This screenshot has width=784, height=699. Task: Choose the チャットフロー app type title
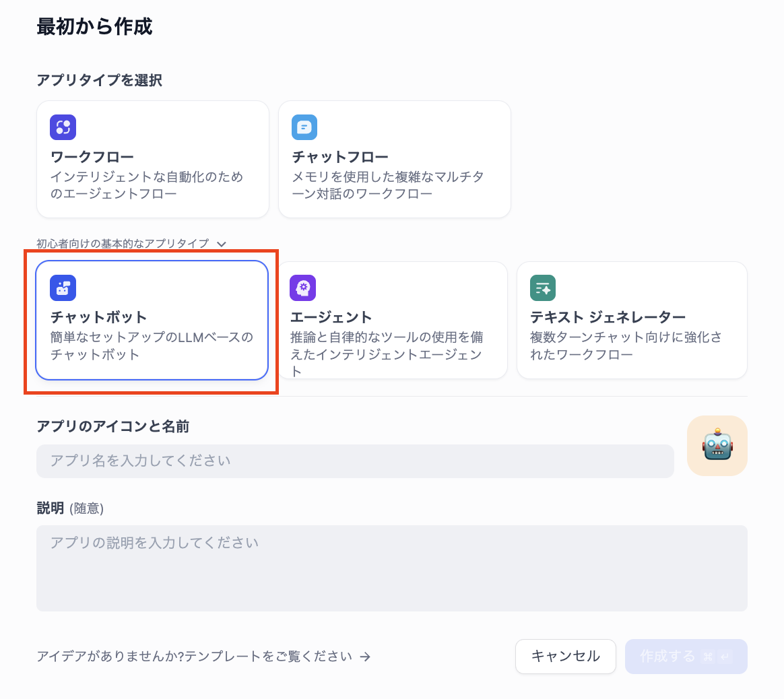(x=340, y=157)
